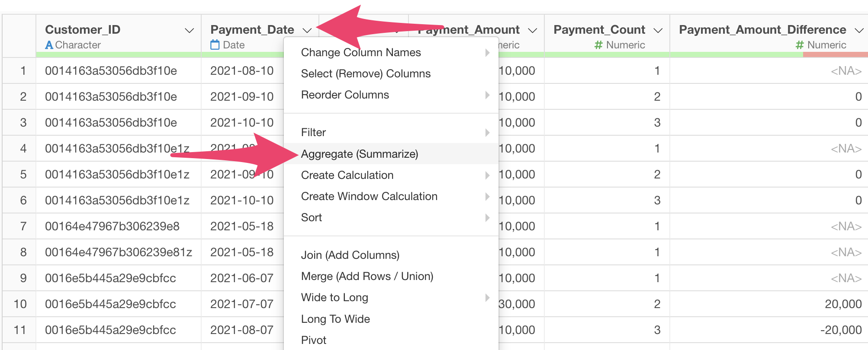
Task: Open the Customer_ID column dropdown arrow
Action: pyautogui.click(x=189, y=30)
